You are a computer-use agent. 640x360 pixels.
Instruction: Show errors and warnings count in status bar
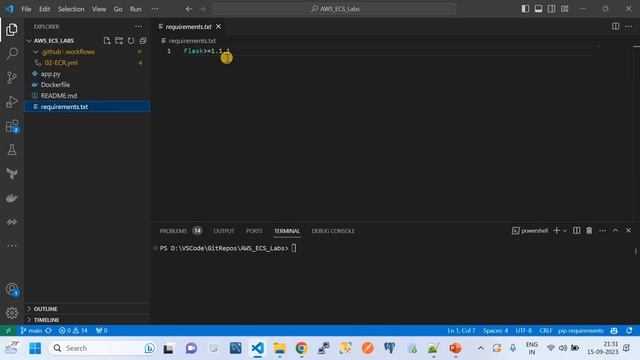coord(73,331)
